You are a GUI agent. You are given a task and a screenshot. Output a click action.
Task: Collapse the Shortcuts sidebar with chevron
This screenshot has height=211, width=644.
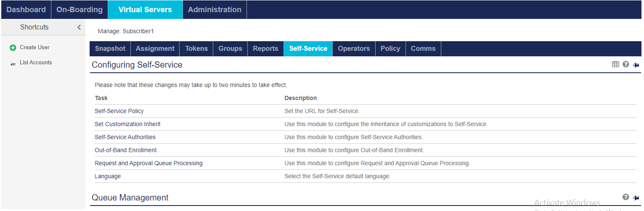pos(79,27)
